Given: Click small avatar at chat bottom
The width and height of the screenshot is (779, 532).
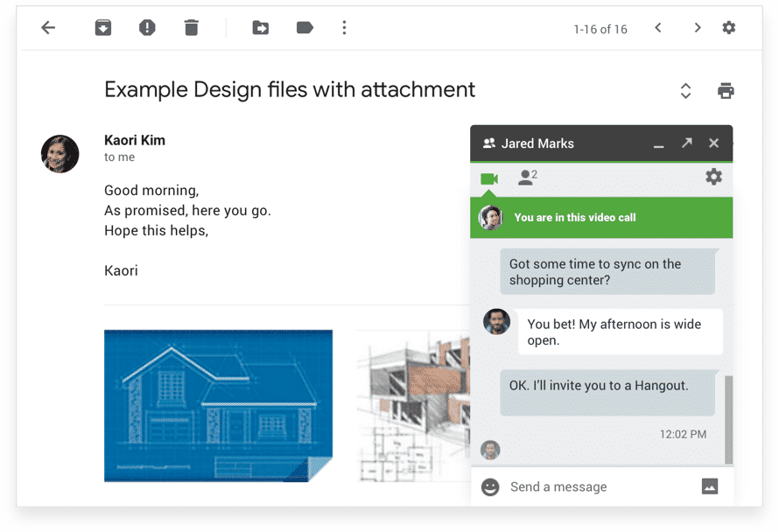Looking at the screenshot, I should pos(490,450).
